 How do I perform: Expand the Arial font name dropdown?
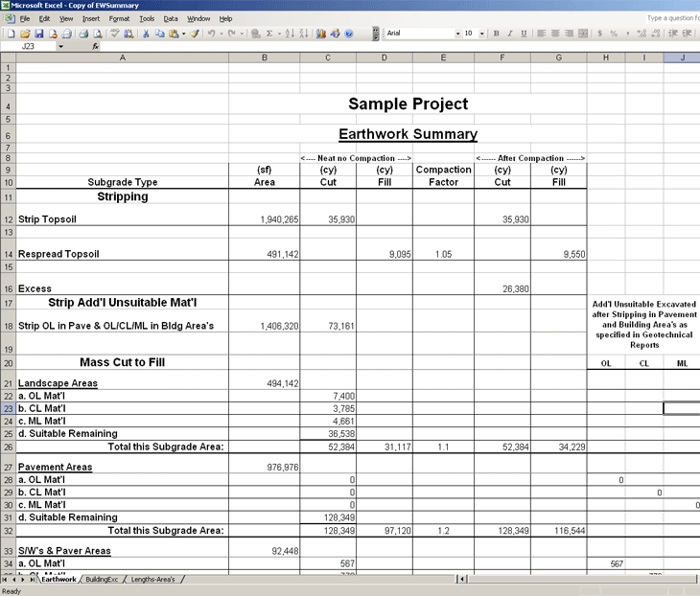(456, 34)
